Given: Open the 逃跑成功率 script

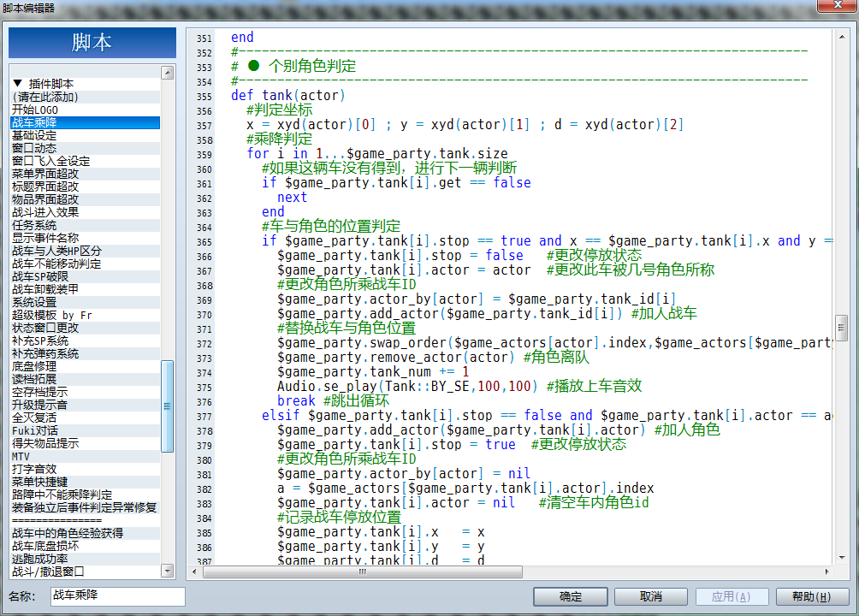Looking at the screenshot, I should [85, 559].
